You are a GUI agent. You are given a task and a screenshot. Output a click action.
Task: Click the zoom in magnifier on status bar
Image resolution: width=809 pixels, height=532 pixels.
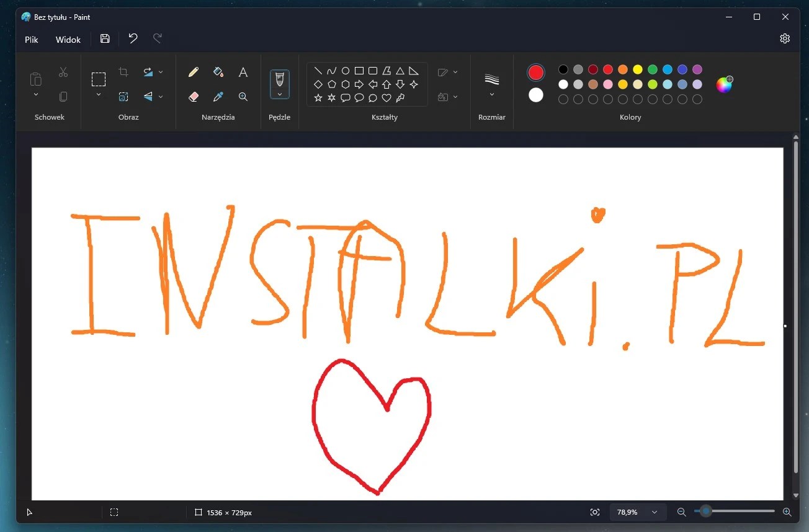787,512
